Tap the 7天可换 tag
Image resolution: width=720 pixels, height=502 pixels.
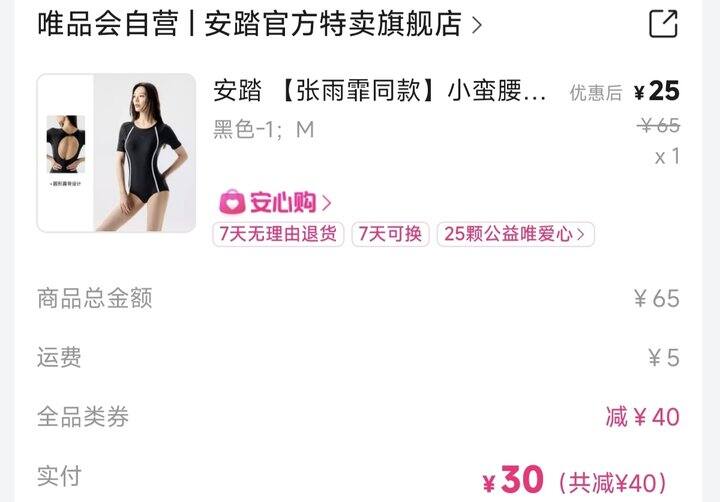[x=390, y=234]
